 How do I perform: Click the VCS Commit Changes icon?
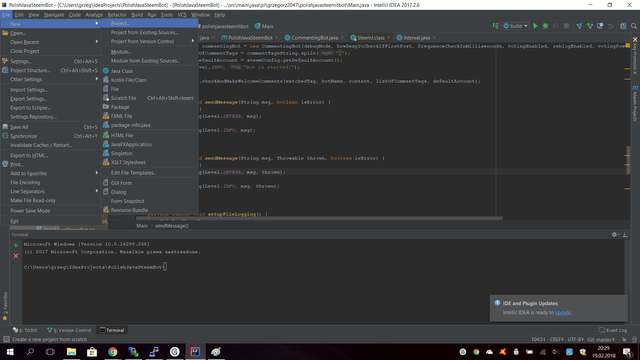pos(589,26)
